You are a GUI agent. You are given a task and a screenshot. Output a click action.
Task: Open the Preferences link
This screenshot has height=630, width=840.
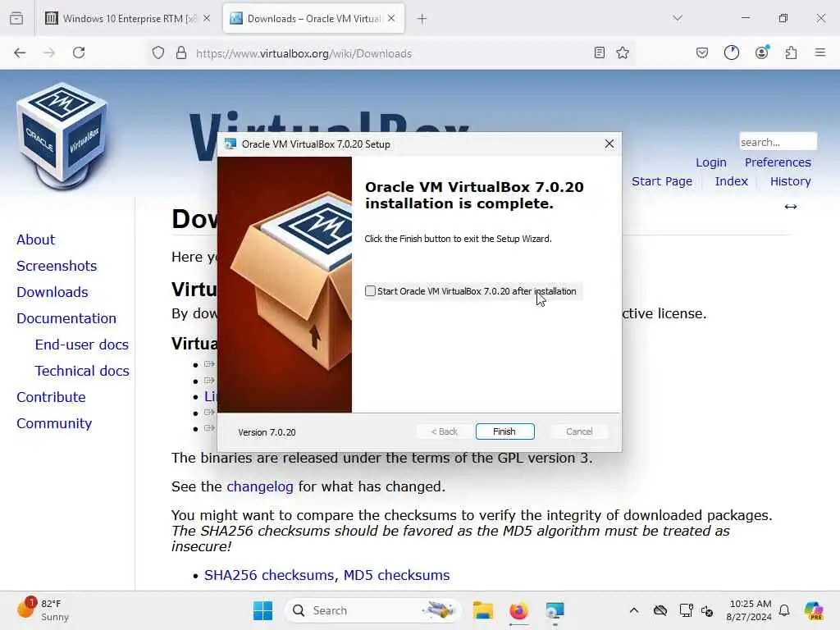click(778, 162)
